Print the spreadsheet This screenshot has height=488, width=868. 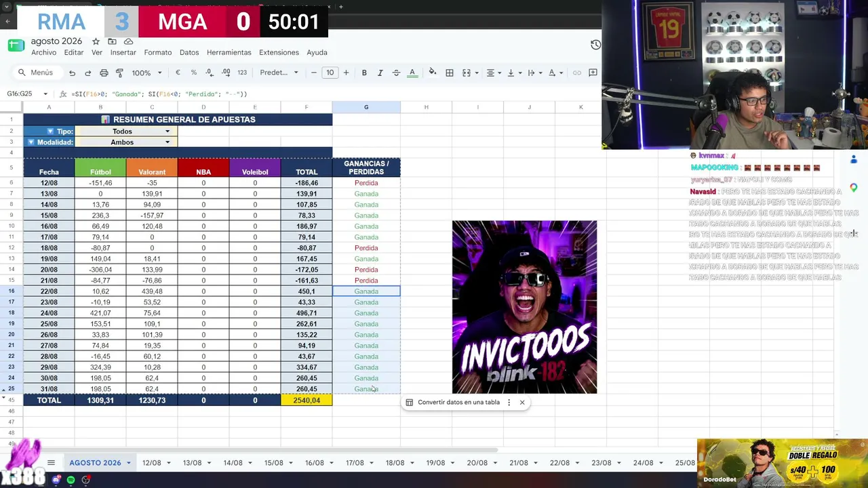click(104, 73)
